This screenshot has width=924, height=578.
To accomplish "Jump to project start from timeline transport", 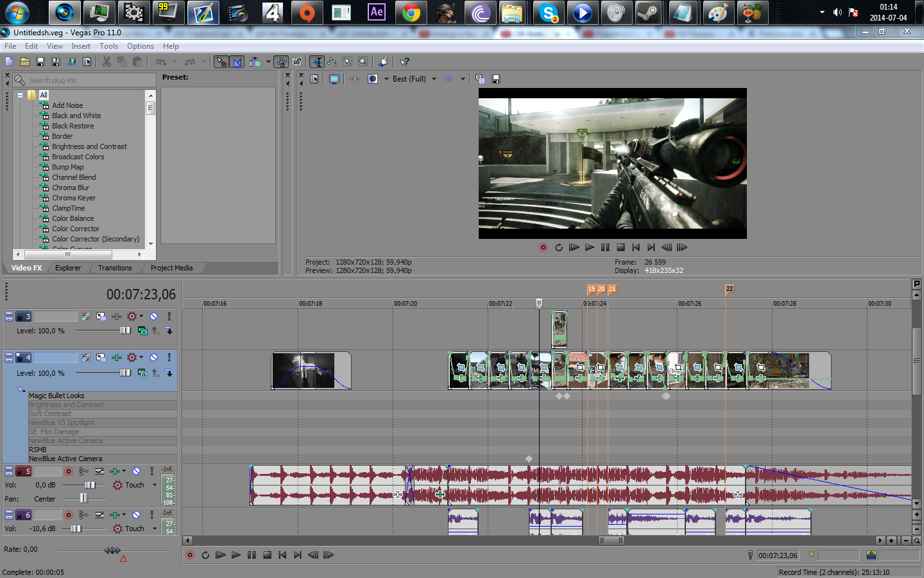I will click(x=282, y=555).
